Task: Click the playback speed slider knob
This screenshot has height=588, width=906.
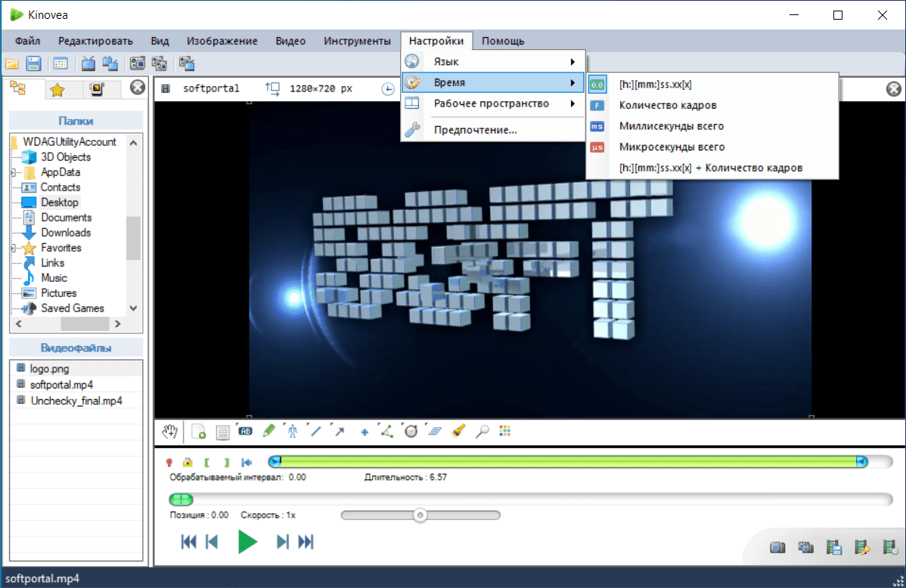Action: pyautogui.click(x=420, y=515)
